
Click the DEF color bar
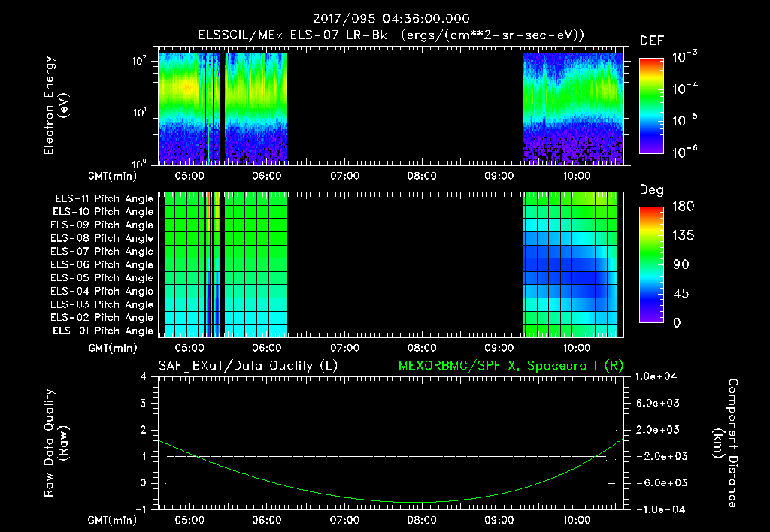coord(651,106)
